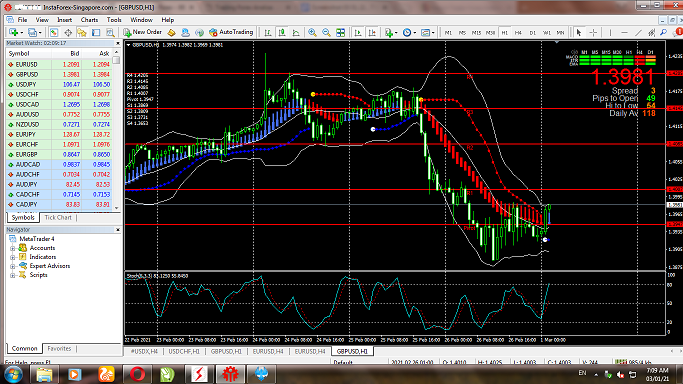Expand the Expert Advisors tree node

(x=13, y=266)
